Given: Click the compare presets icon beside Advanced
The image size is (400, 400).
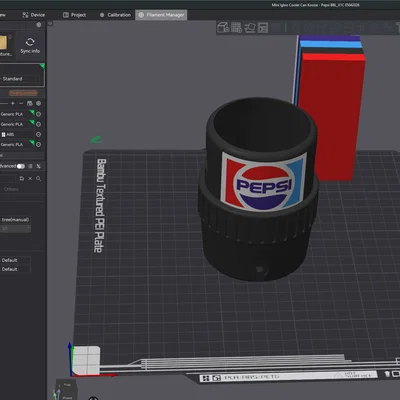Looking at the screenshot, I should 39,166.
